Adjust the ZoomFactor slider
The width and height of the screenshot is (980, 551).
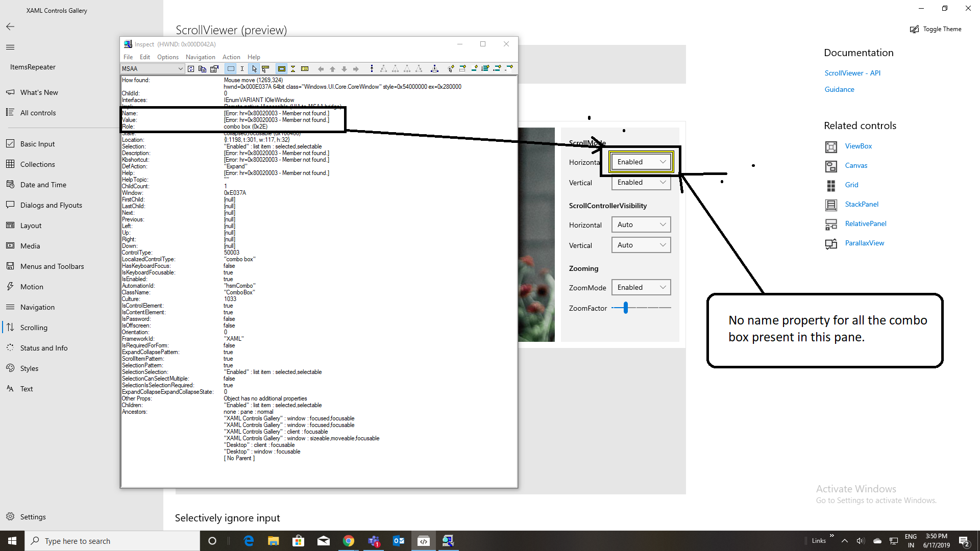[626, 308]
